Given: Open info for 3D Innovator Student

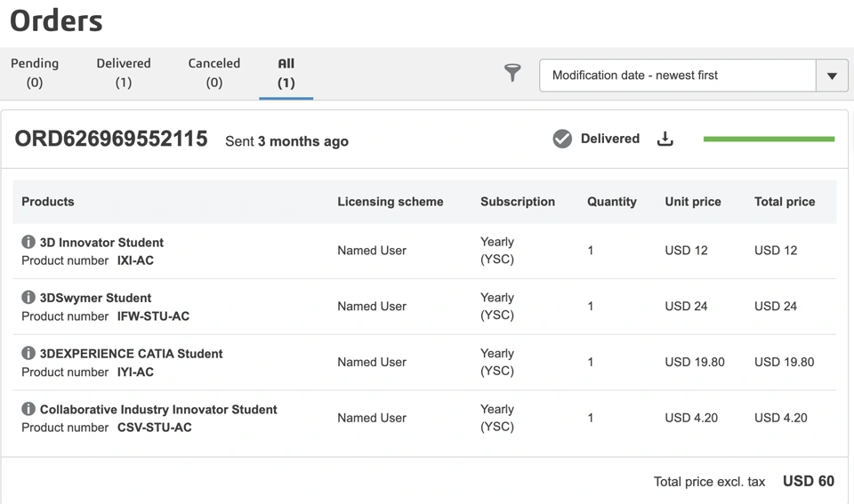Looking at the screenshot, I should pyautogui.click(x=28, y=242).
